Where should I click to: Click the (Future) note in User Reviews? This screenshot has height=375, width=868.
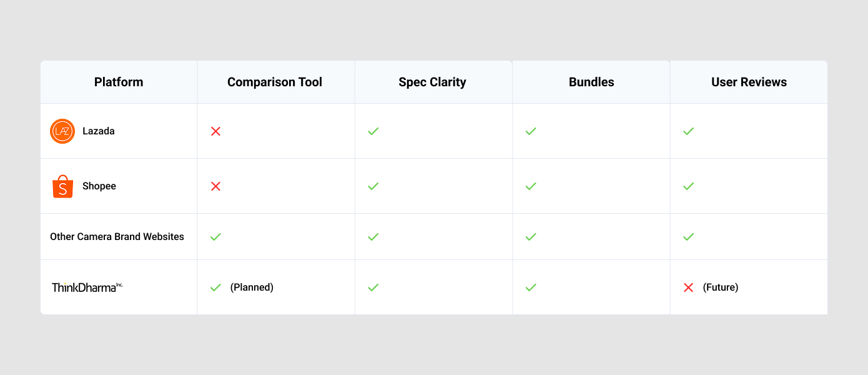pyautogui.click(x=721, y=287)
